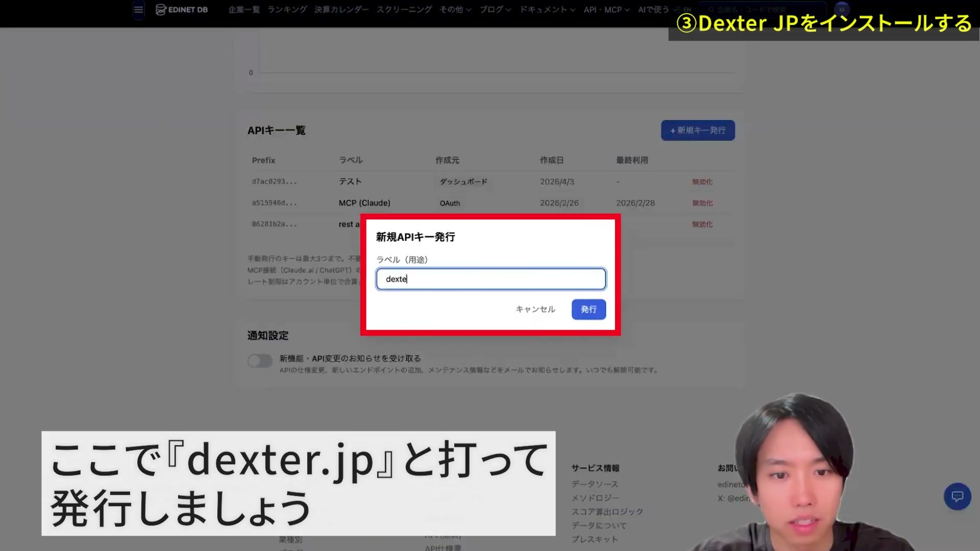Image resolution: width=980 pixels, height=551 pixels.
Task: Open the 決算カレンダー menu item
Action: tap(341, 10)
